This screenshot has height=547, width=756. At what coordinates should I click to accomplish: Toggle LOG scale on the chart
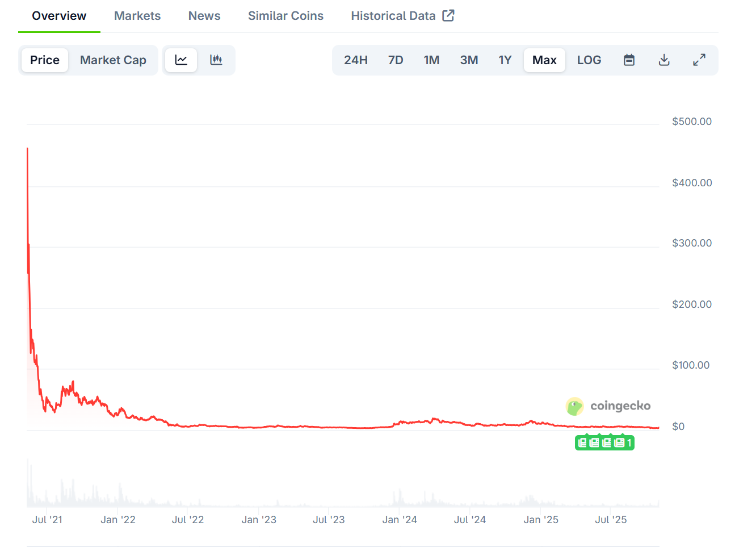click(x=589, y=60)
